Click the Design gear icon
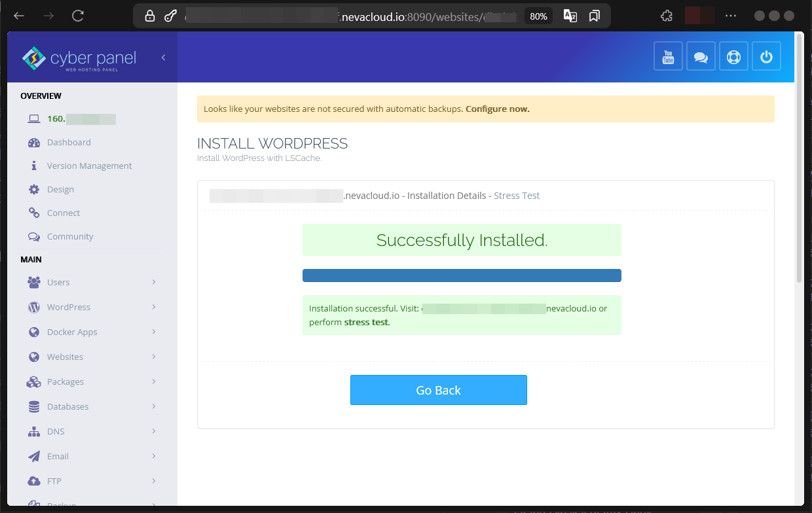This screenshot has width=812, height=513. point(34,190)
